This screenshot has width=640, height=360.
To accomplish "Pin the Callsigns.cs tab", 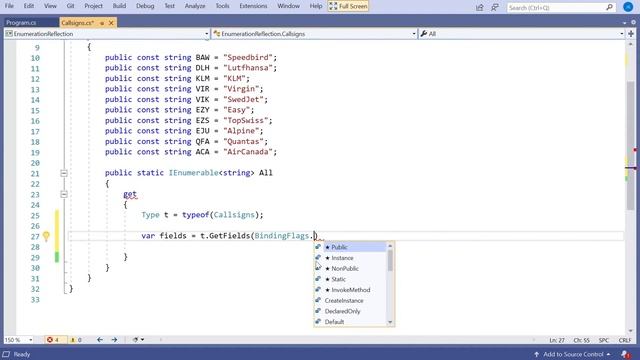I will tap(102, 23).
